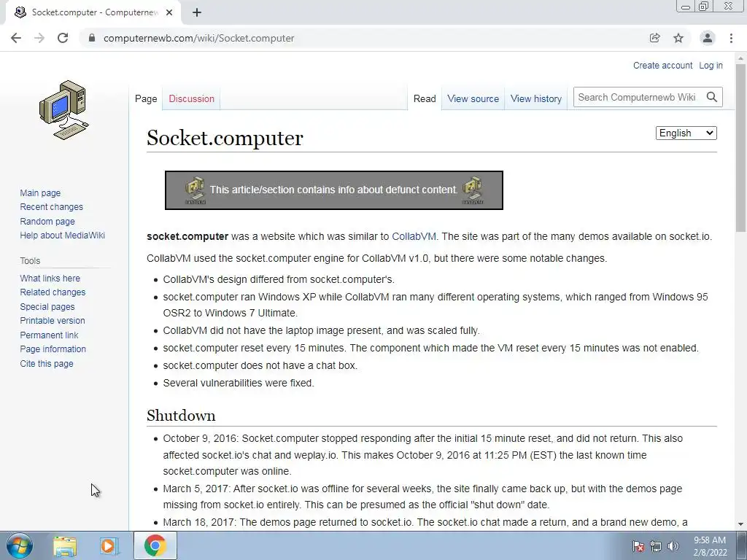The image size is (747, 560).
Task: Click the left defunct computer icon in banner
Action: pos(195,190)
